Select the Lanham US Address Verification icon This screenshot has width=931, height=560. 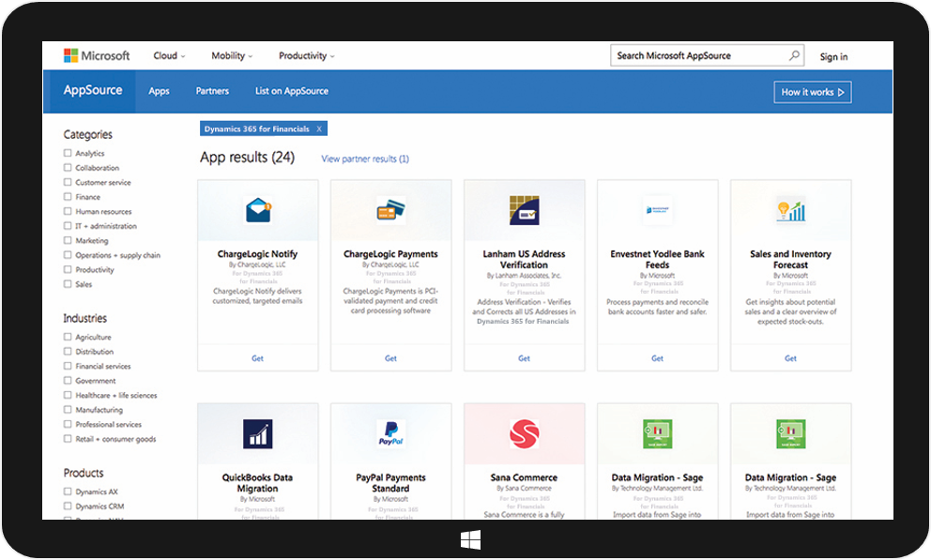pos(524,210)
